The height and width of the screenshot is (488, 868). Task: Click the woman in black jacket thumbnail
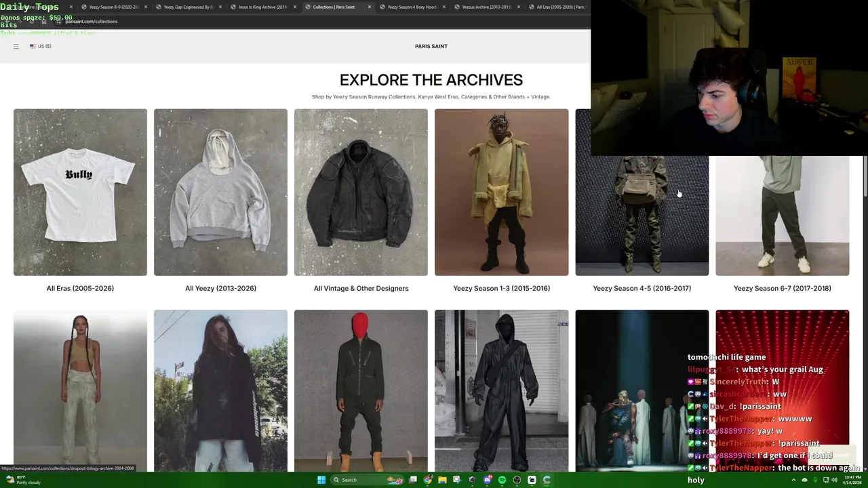220,391
